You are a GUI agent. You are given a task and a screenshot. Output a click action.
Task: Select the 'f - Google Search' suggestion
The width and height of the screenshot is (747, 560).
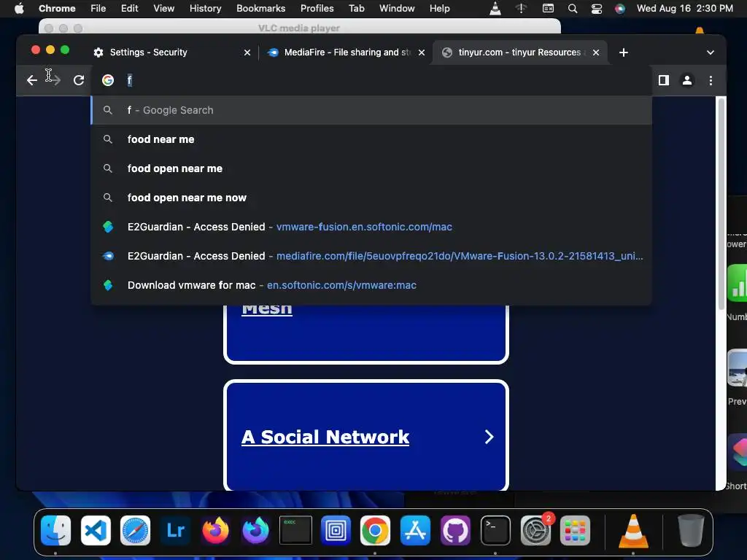point(371,110)
